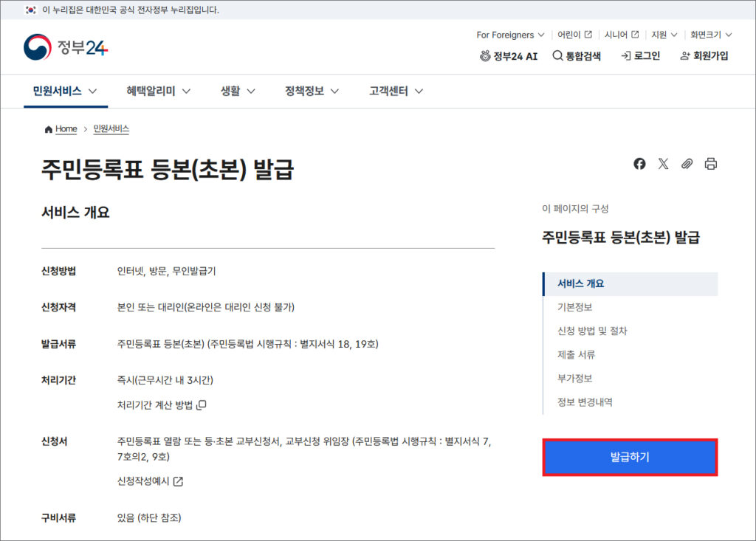Click the 회원가입 link

(704, 56)
